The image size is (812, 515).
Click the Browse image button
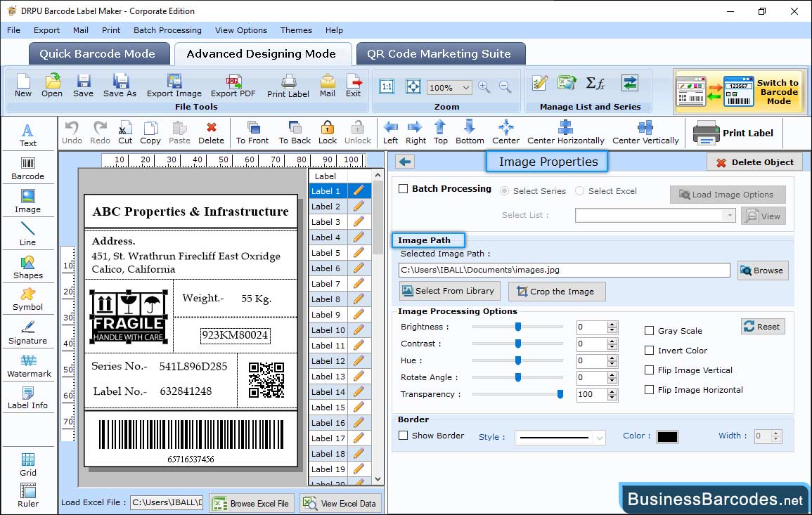pos(762,270)
